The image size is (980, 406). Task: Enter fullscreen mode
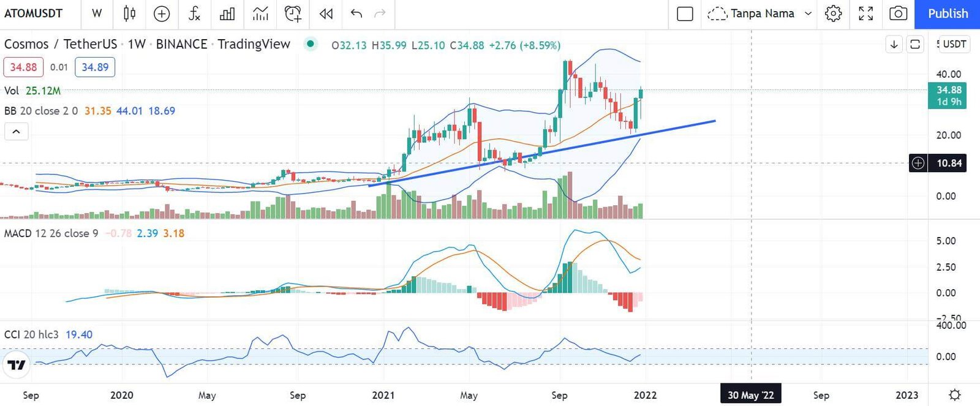[x=865, y=13]
